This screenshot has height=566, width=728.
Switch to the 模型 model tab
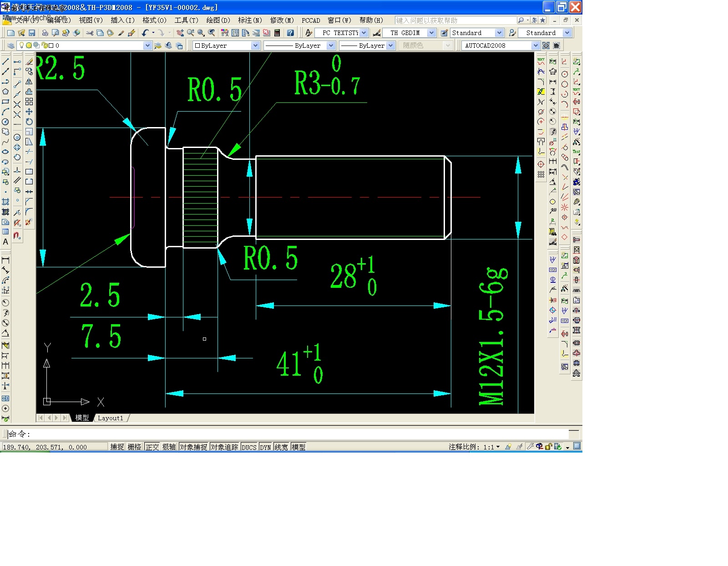coord(82,418)
